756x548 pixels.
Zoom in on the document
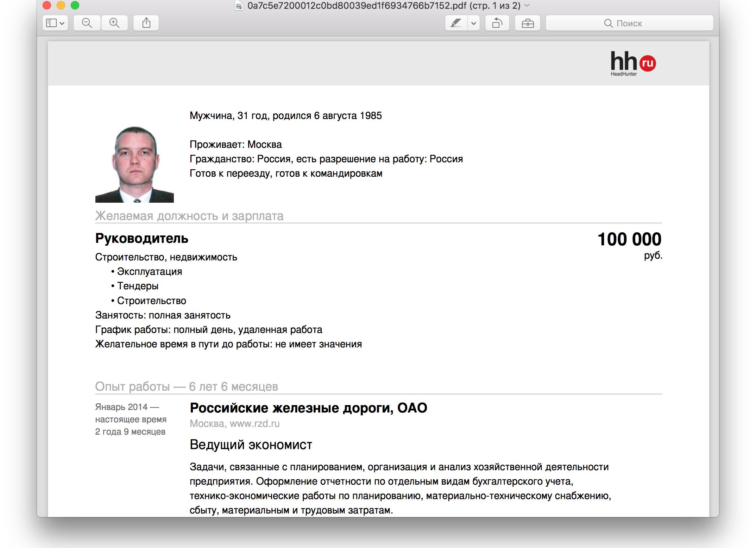click(114, 23)
